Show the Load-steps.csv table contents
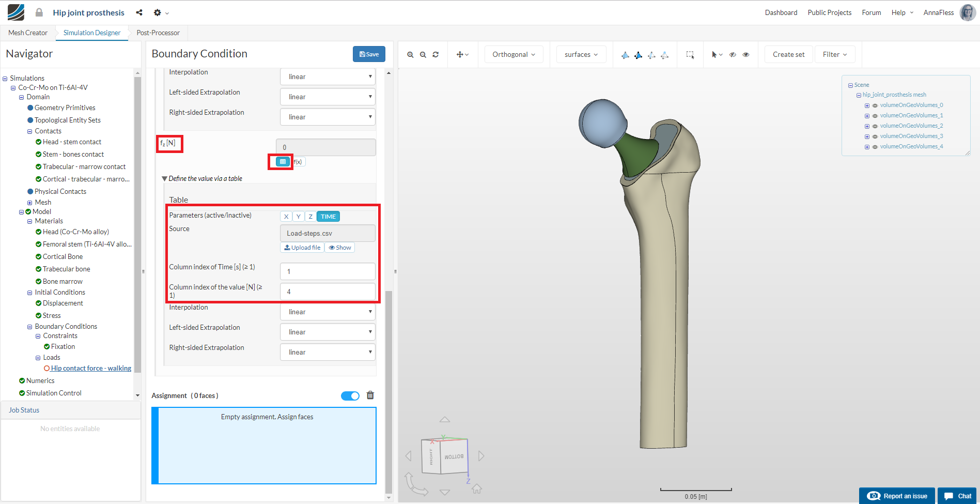The height and width of the screenshot is (504, 980). coord(340,248)
